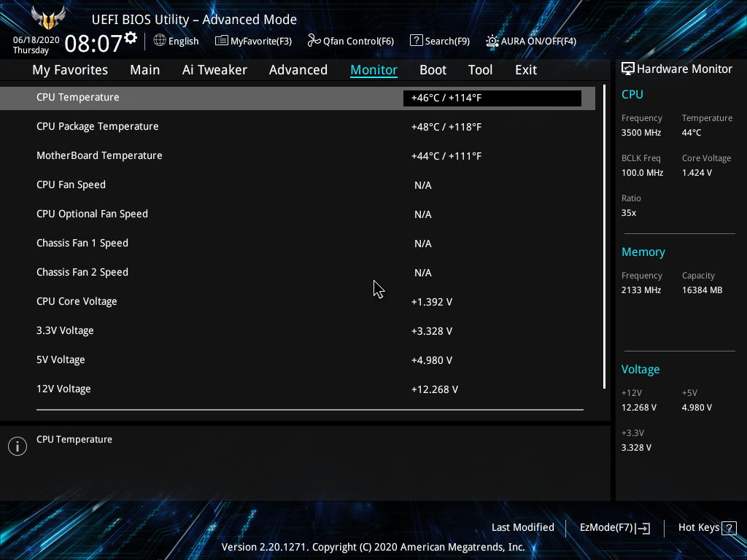
Task: Toggle AURA lighting with the AURA ON/OFF icon
Action: (493, 41)
